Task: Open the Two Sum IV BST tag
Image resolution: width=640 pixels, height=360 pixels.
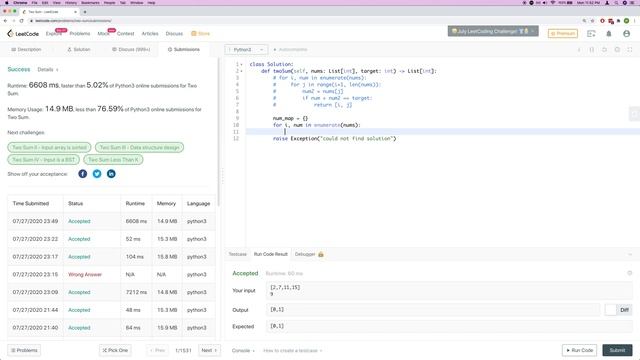Action: (x=44, y=160)
